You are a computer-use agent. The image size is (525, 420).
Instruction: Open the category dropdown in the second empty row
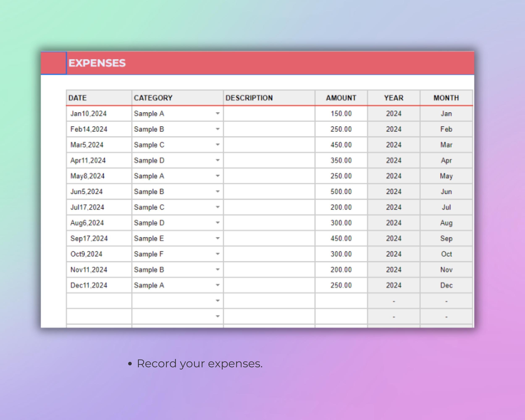(217, 316)
